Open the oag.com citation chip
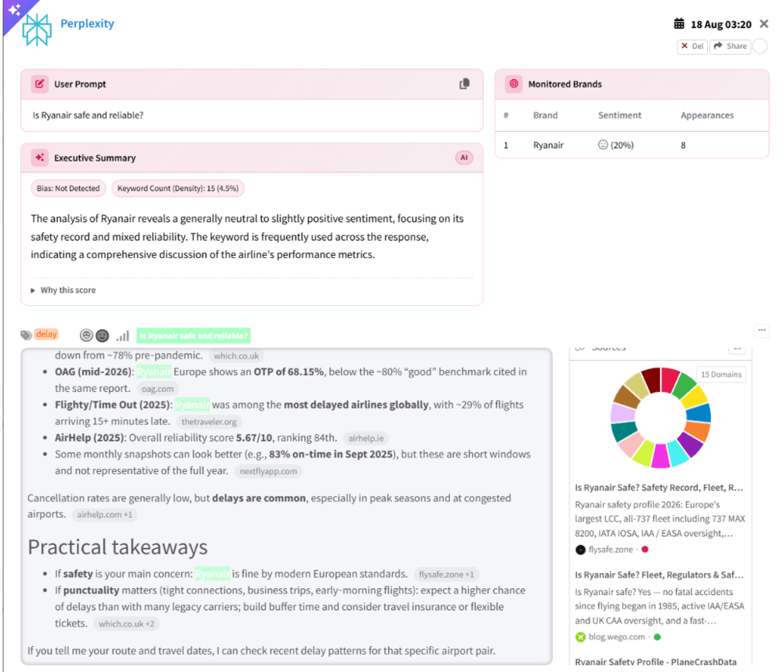 pyautogui.click(x=158, y=389)
